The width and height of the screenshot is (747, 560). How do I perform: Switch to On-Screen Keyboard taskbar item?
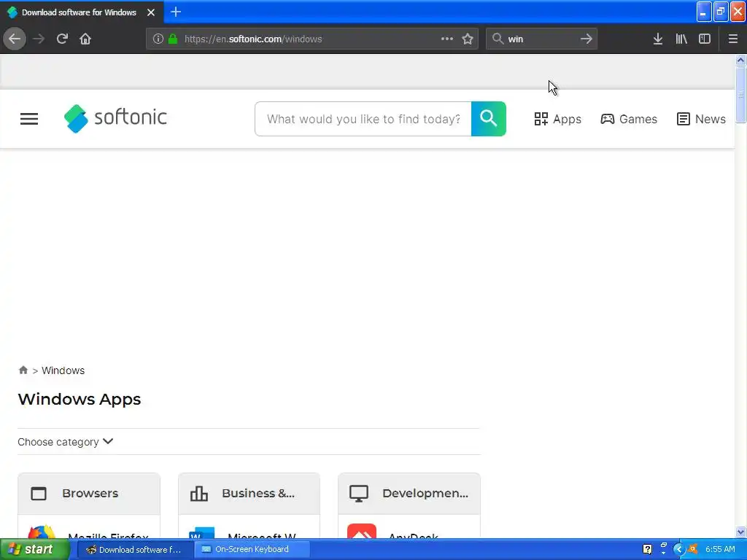click(x=252, y=549)
